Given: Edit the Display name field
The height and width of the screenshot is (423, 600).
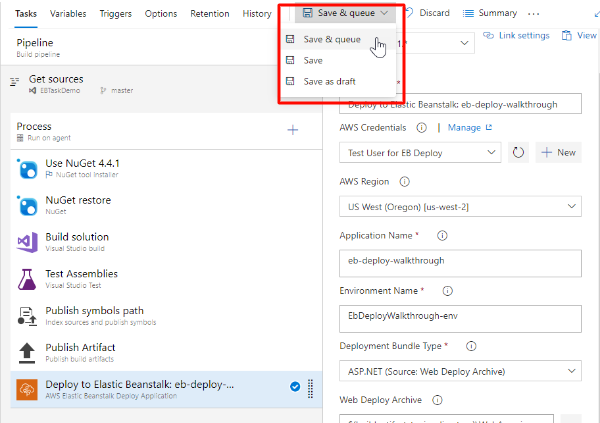Looking at the screenshot, I should pyautogui.click(x=460, y=104).
